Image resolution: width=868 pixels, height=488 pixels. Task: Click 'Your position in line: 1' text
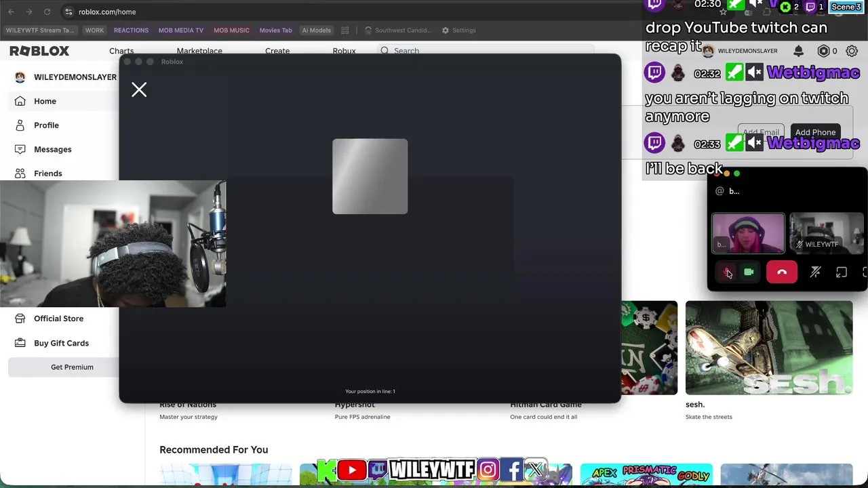(370, 391)
